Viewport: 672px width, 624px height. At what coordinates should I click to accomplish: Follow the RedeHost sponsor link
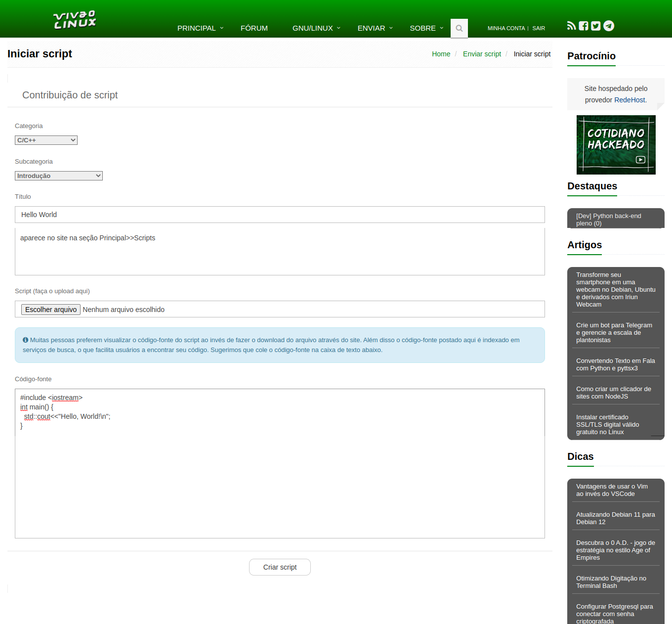pos(630,100)
